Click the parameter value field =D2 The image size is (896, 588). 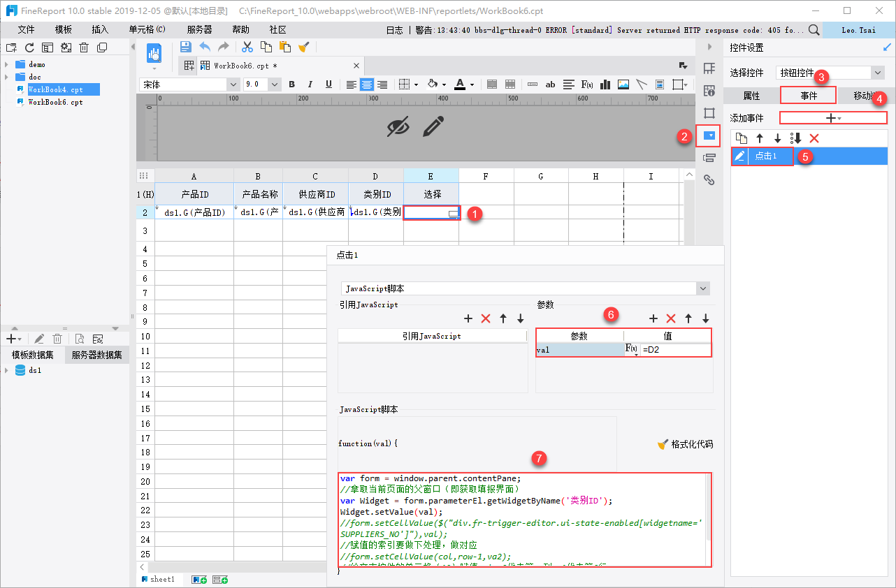(675, 350)
